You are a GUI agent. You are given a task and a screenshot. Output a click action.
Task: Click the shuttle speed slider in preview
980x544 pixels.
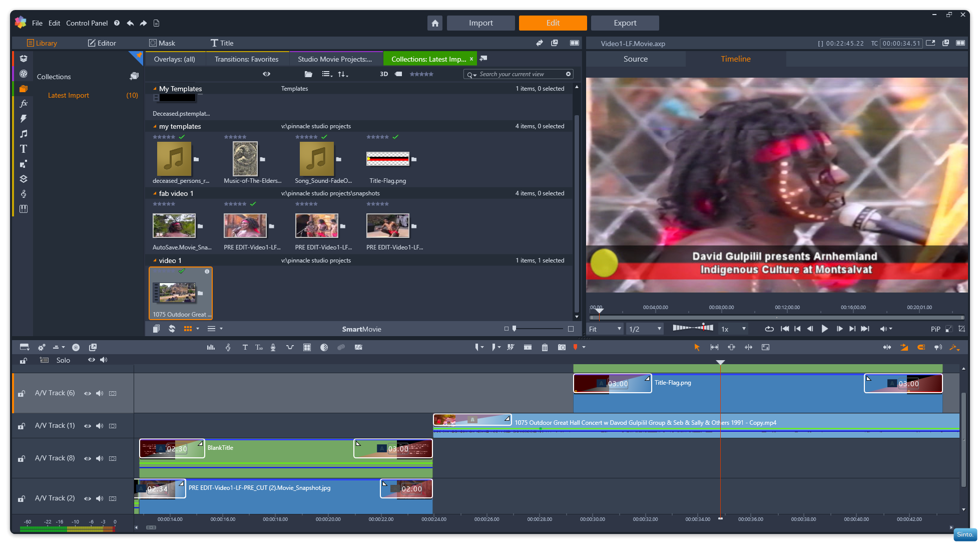pos(693,328)
